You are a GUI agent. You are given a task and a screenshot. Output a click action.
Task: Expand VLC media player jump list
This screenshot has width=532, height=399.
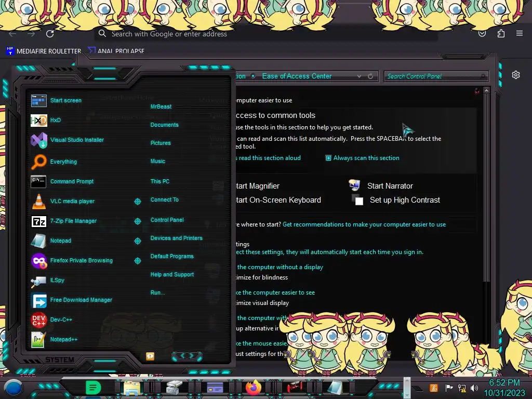[137, 202]
